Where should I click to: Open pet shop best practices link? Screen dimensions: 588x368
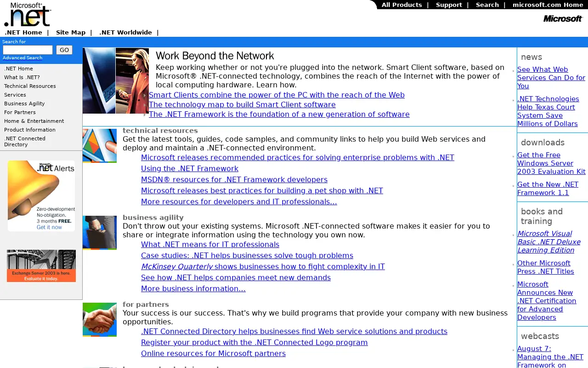click(262, 190)
